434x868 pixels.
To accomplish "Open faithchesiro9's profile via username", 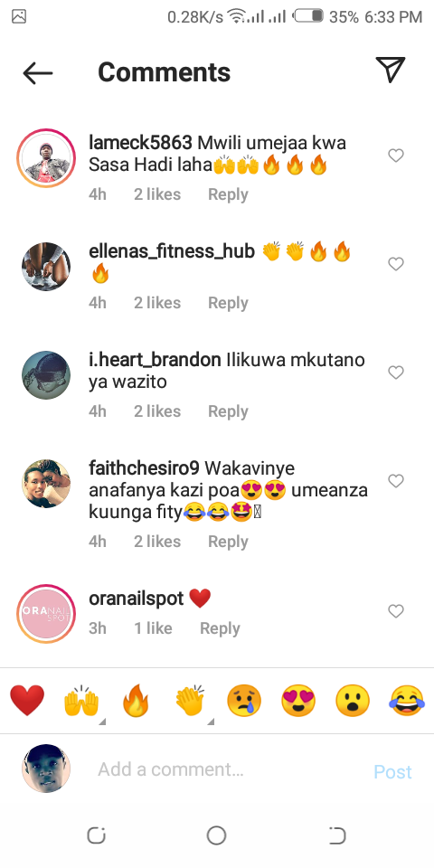I will click(x=144, y=468).
